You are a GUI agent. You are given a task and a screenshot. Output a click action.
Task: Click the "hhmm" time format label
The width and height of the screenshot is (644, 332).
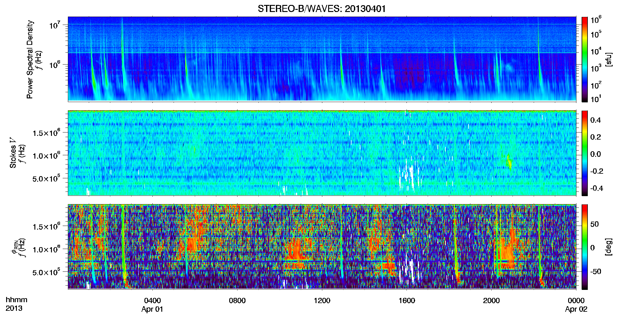point(17,300)
